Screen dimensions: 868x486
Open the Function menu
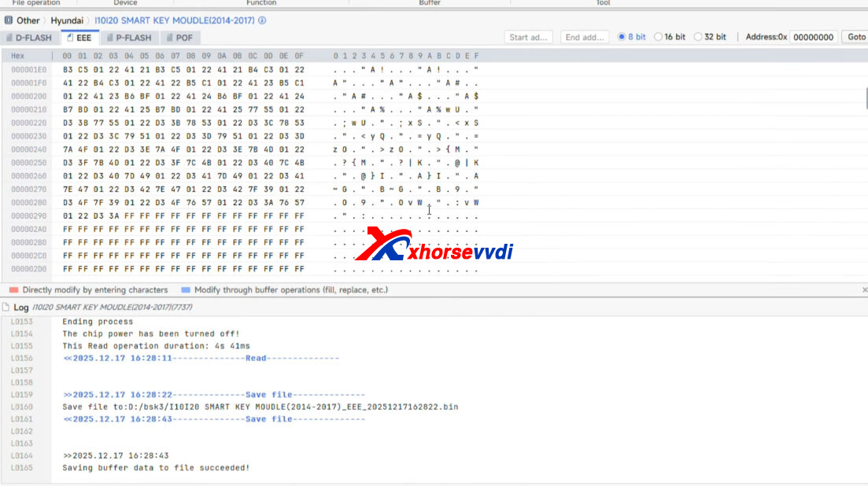point(261,3)
